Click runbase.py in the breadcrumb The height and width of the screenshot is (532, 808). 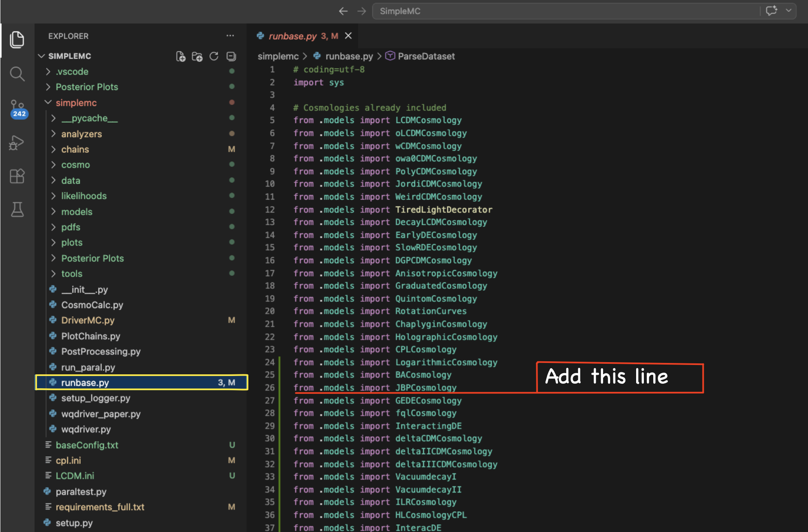click(x=349, y=56)
